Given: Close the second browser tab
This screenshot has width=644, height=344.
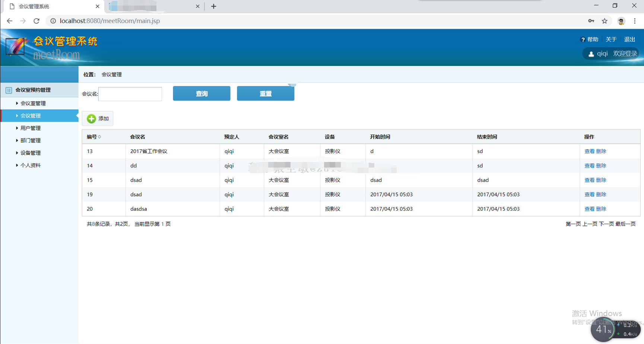Looking at the screenshot, I should pos(198,6).
